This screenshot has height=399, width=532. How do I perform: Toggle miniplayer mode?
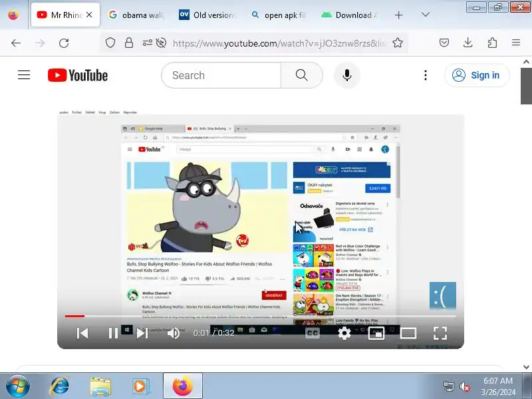click(376, 333)
